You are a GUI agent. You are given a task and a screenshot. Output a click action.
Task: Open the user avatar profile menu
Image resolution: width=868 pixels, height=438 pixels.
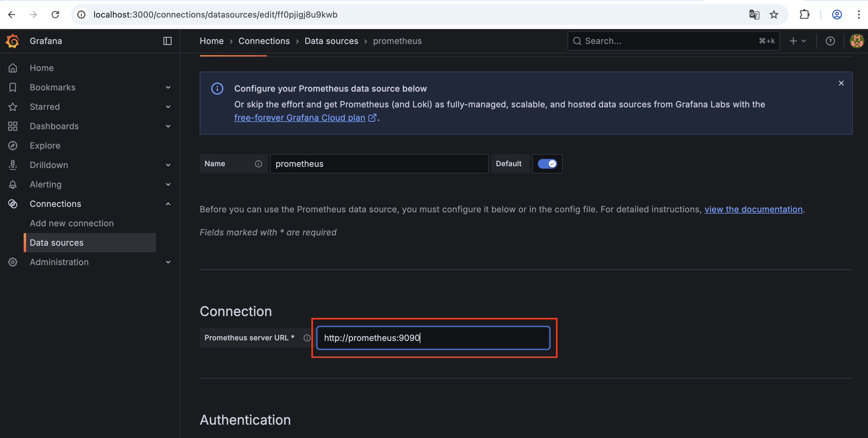coord(856,41)
